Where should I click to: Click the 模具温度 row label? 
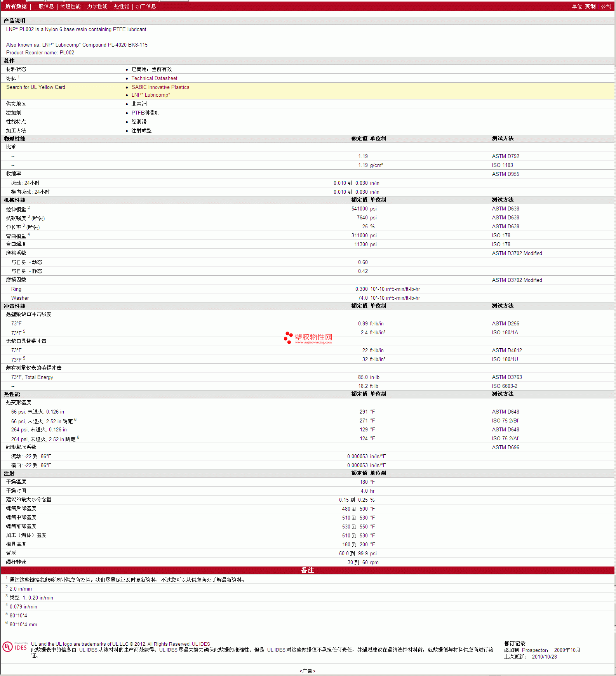click(x=16, y=544)
